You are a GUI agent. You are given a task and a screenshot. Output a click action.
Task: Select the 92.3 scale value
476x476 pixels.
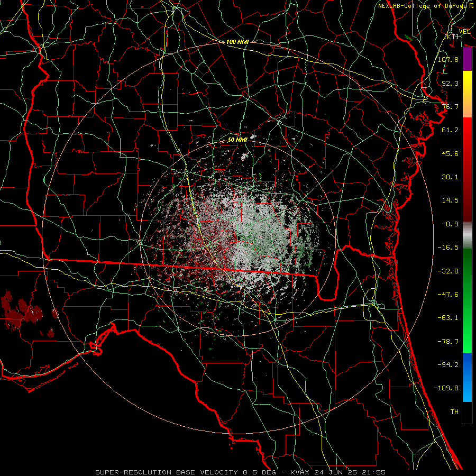(450, 83)
